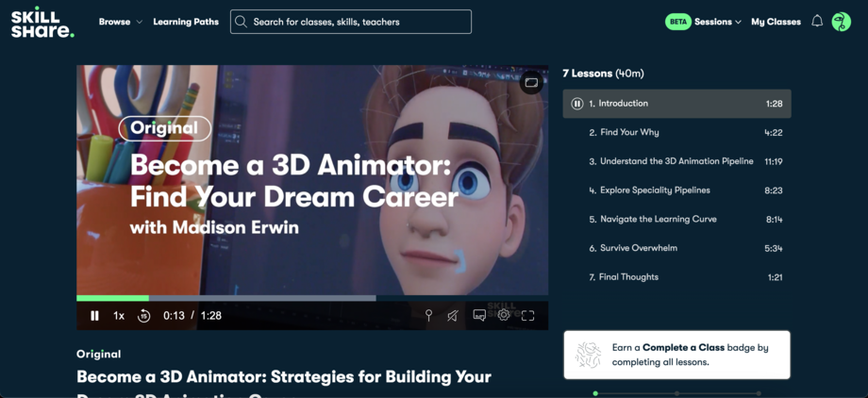Change the 1x playback speed
The height and width of the screenshot is (398, 868).
click(x=119, y=316)
